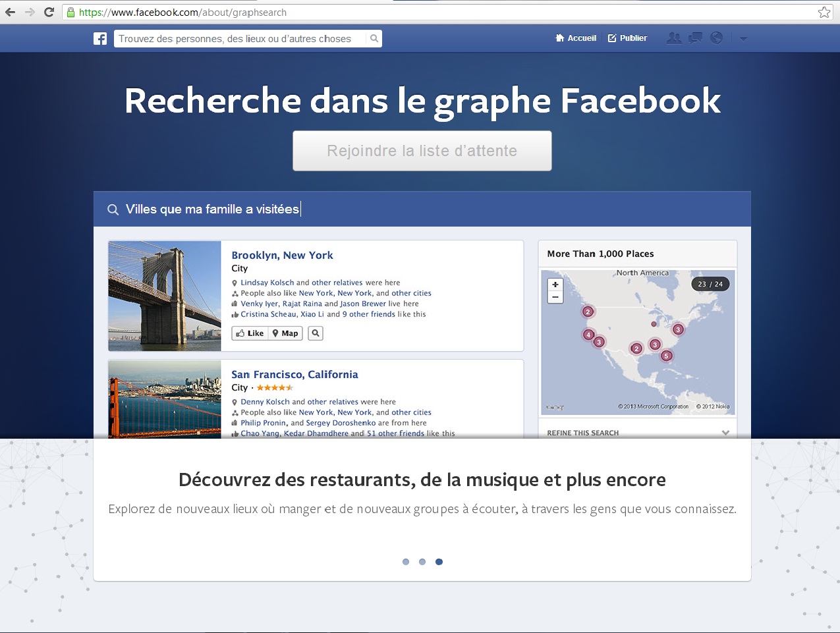Click the magnifier in the top search box
This screenshot has width=840, height=633.
[x=374, y=39]
